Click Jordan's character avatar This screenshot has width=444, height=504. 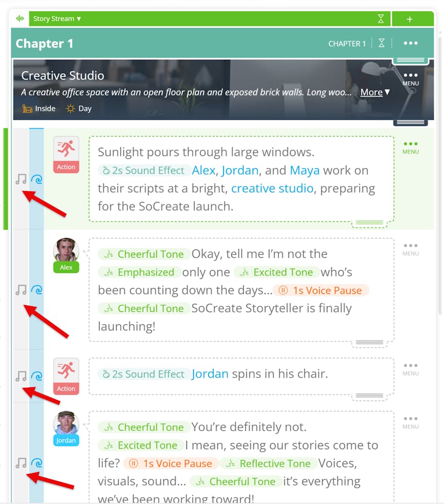pos(66,423)
